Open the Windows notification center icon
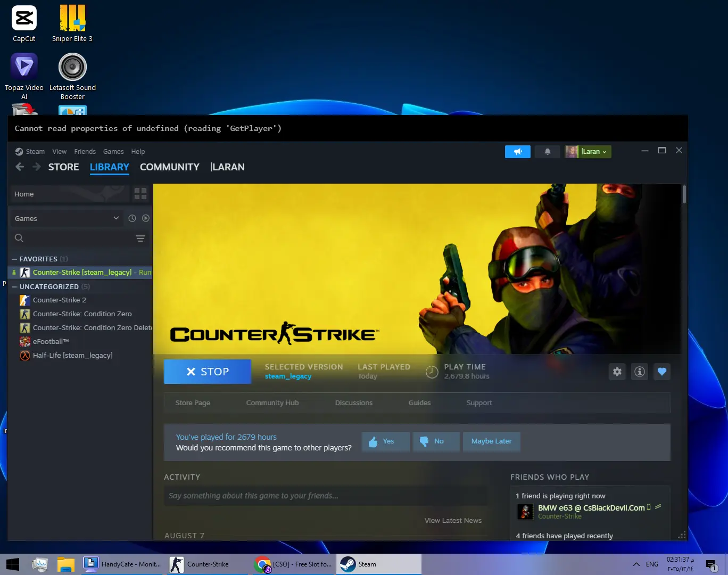Image resolution: width=728 pixels, height=575 pixels. 711,565
